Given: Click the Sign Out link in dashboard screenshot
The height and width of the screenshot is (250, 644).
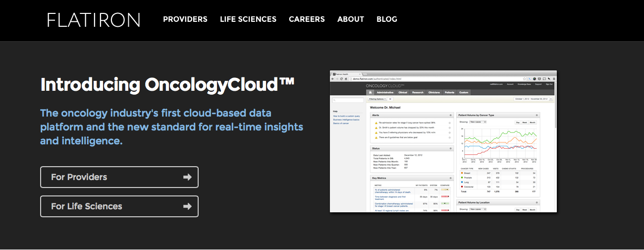Looking at the screenshot, I should tap(549, 84).
